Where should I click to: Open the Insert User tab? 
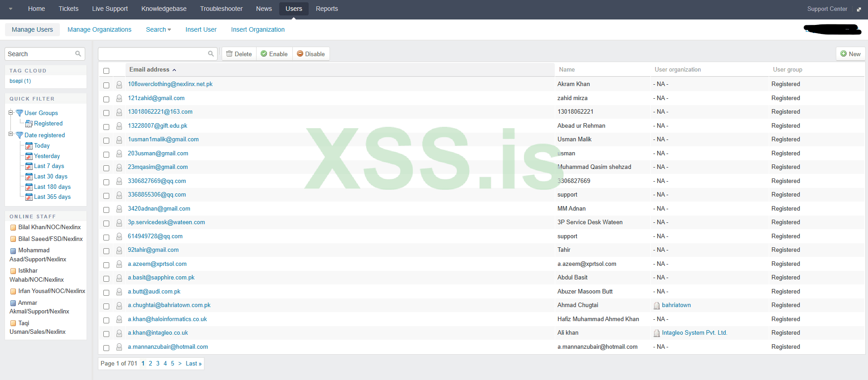point(201,29)
